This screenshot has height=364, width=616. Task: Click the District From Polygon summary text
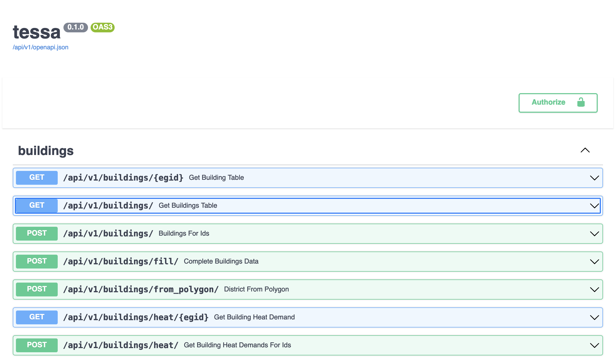click(256, 289)
